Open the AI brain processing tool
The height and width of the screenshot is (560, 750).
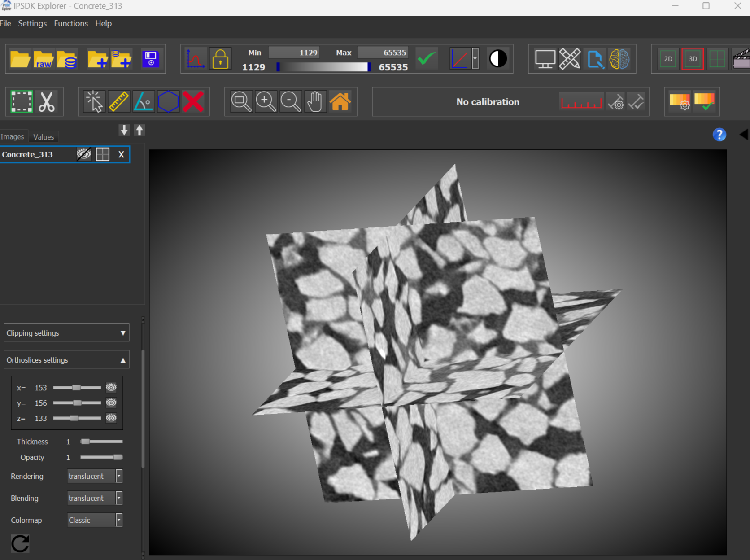tap(619, 59)
